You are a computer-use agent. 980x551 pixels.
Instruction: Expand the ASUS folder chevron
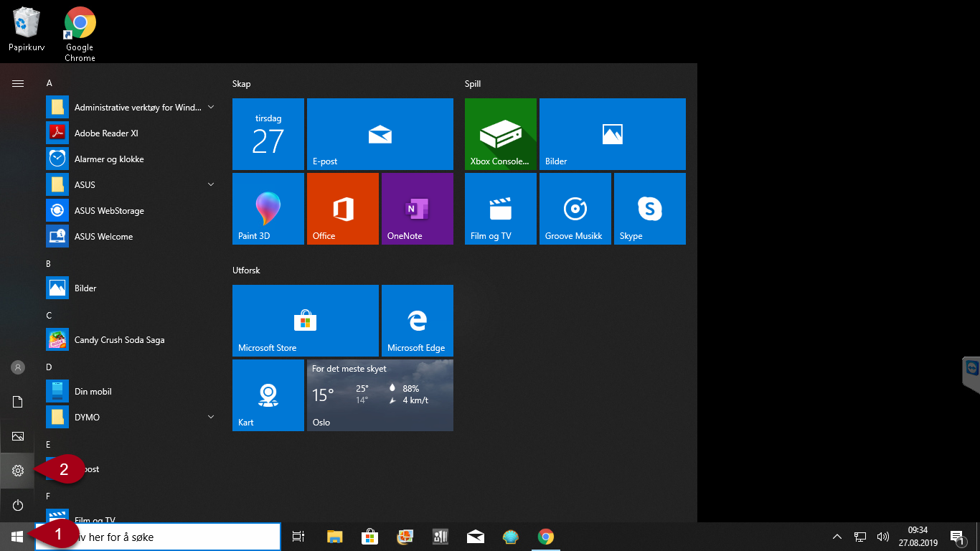point(211,185)
